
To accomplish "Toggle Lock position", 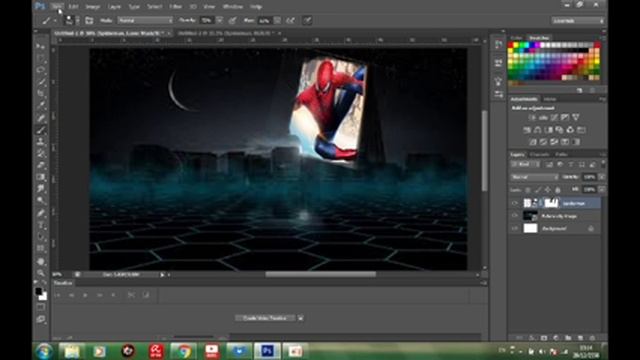I will click(548, 190).
